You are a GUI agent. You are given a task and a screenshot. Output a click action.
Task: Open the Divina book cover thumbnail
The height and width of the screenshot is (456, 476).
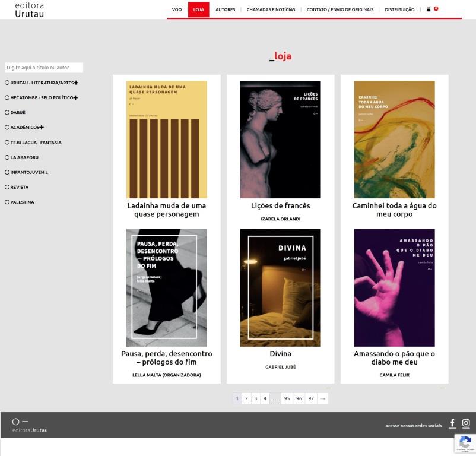280,287
